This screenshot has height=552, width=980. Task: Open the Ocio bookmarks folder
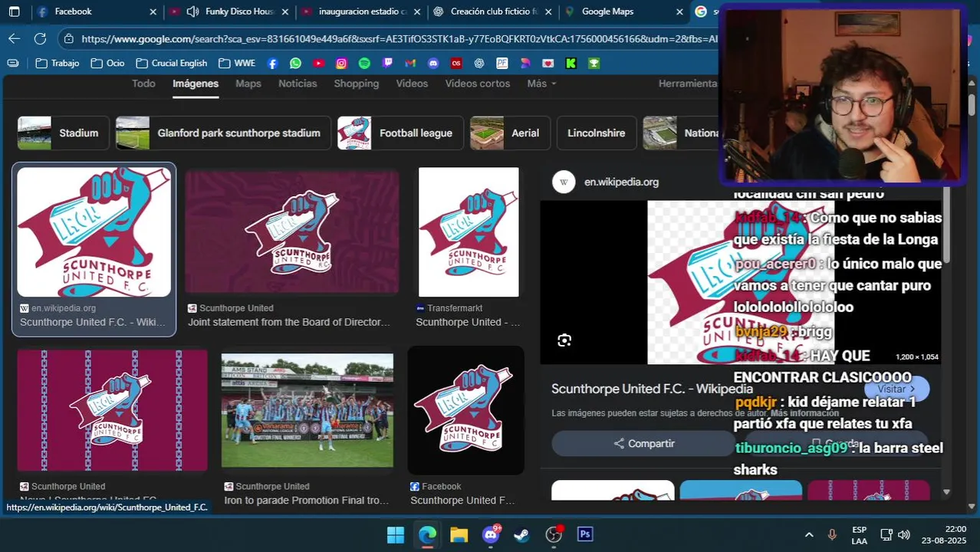tap(107, 63)
